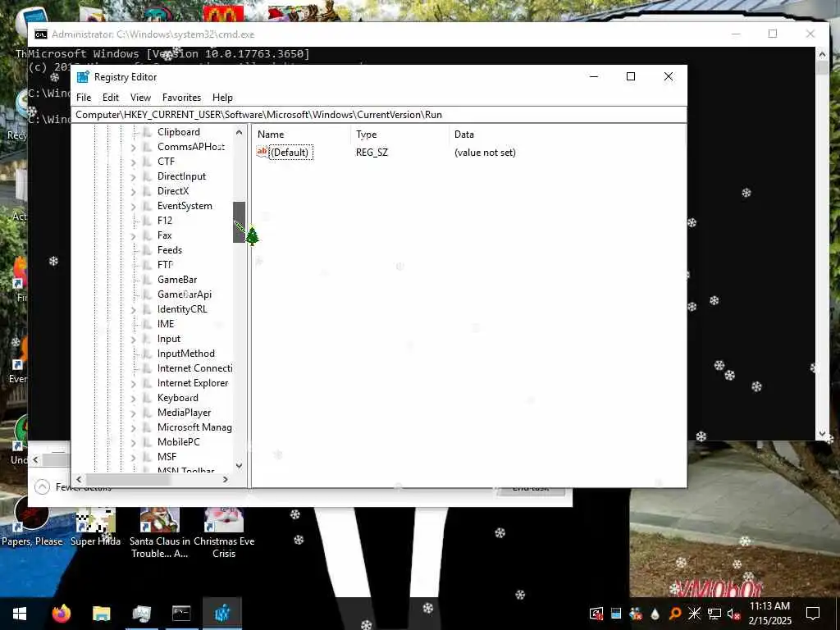Select the (Default) value name

(290, 153)
